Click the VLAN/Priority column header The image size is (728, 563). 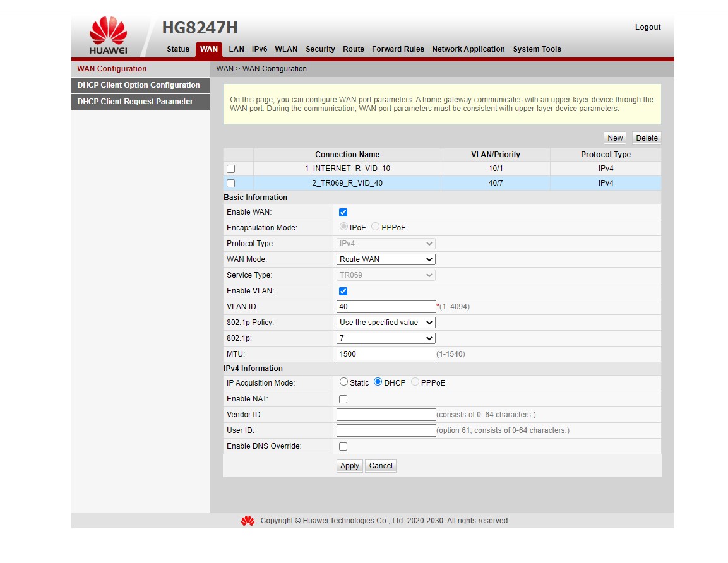click(x=496, y=155)
